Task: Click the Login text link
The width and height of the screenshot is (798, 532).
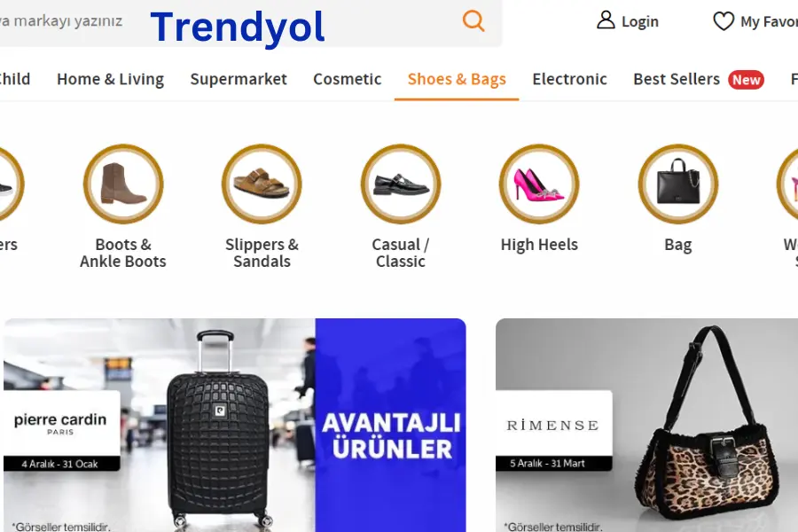Action: point(639,22)
